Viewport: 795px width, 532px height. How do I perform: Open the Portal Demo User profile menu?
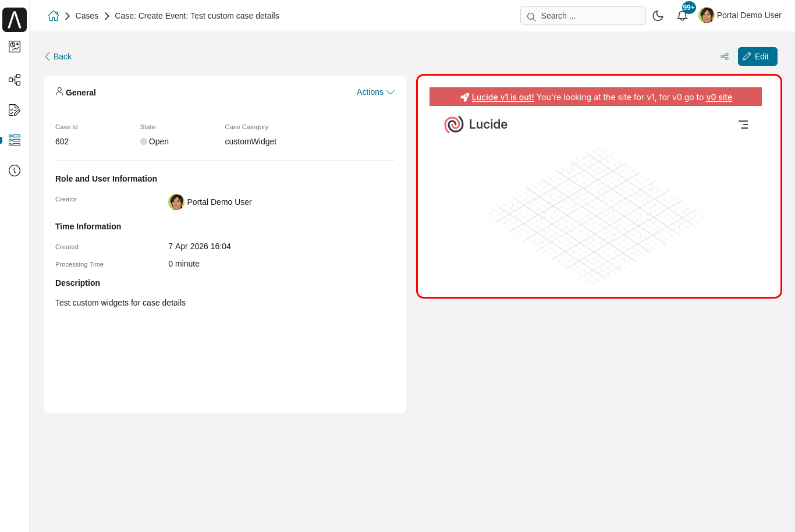740,15
